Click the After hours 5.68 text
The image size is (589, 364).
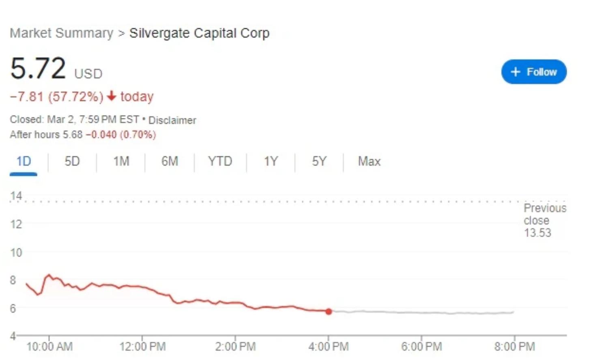tap(46, 135)
